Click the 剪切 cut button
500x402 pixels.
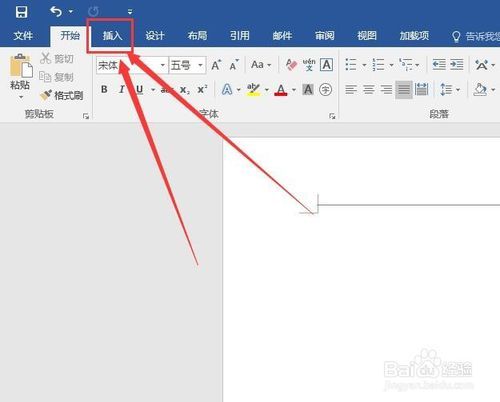coord(57,59)
